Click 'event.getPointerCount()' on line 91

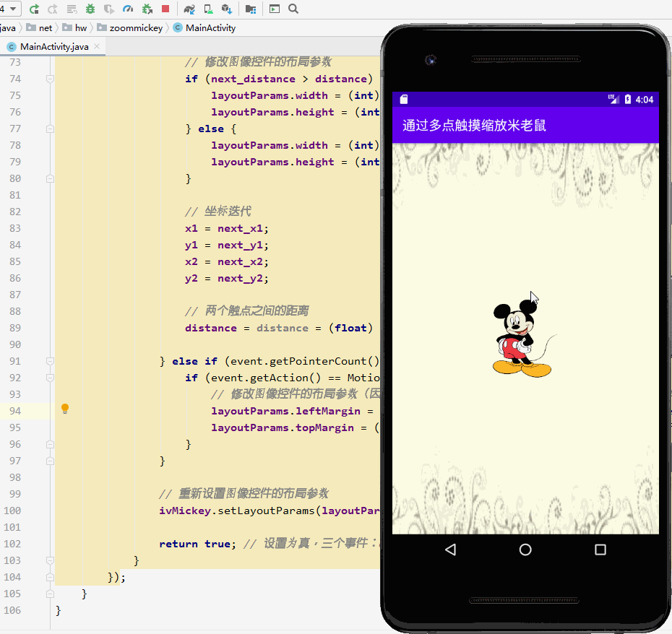coord(304,362)
